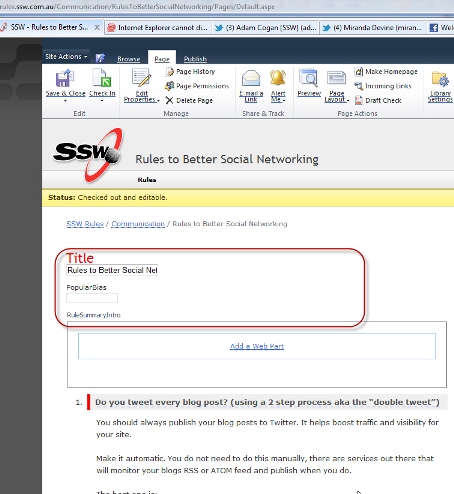Click the RuleSummaryIntro field label
454x494 pixels.
[x=93, y=315]
